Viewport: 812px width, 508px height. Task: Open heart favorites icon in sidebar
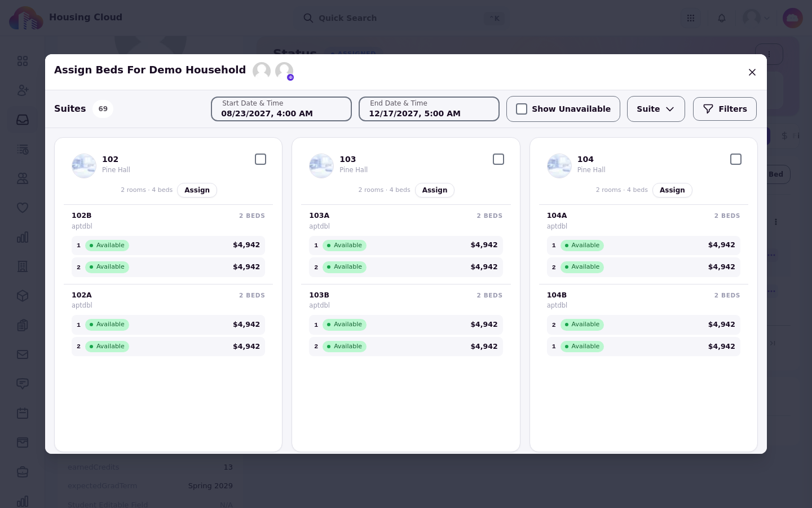tap(23, 208)
